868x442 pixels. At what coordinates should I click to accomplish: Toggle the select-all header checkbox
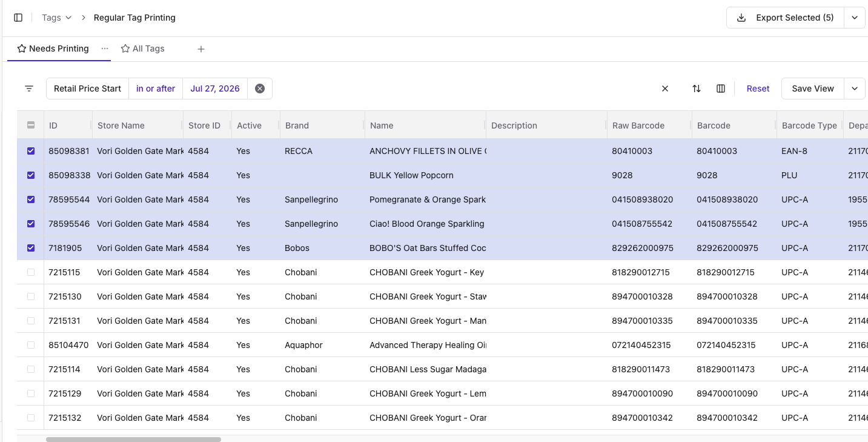point(31,126)
